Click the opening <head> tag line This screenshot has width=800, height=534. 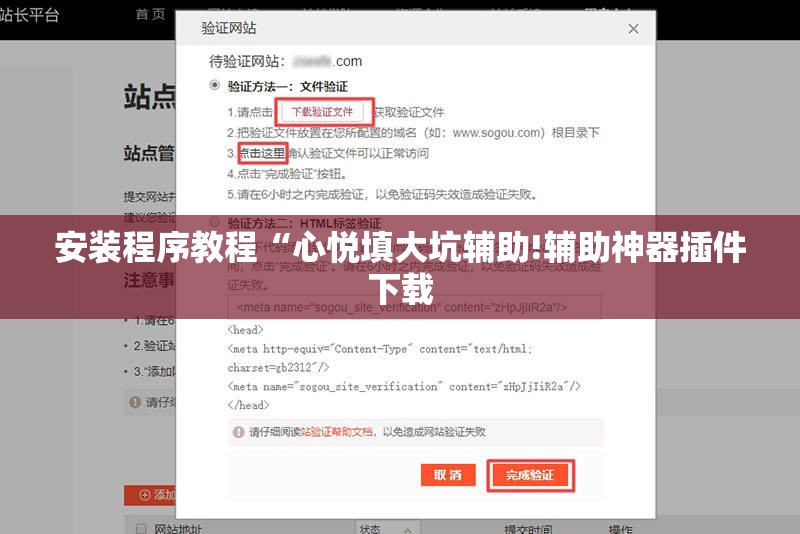[x=245, y=330]
